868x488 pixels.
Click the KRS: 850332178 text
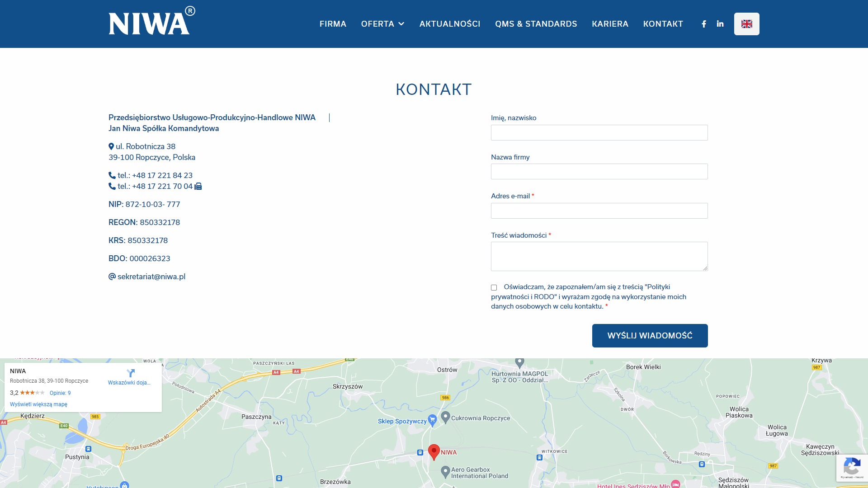[x=138, y=240]
